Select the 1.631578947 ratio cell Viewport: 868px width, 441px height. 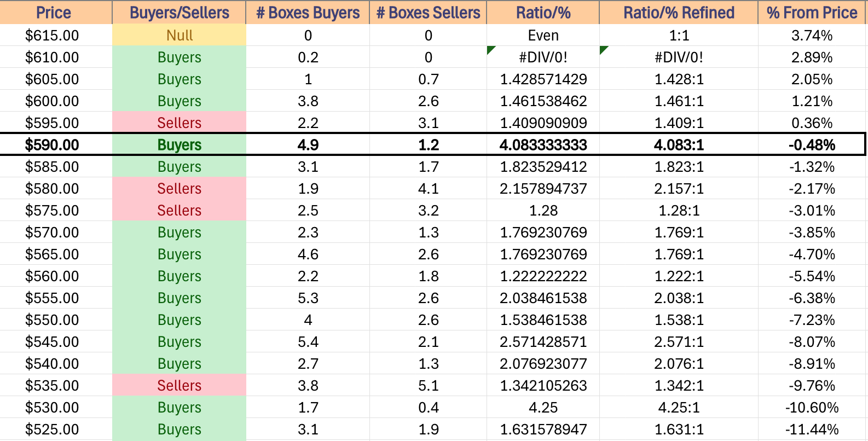pos(543,429)
